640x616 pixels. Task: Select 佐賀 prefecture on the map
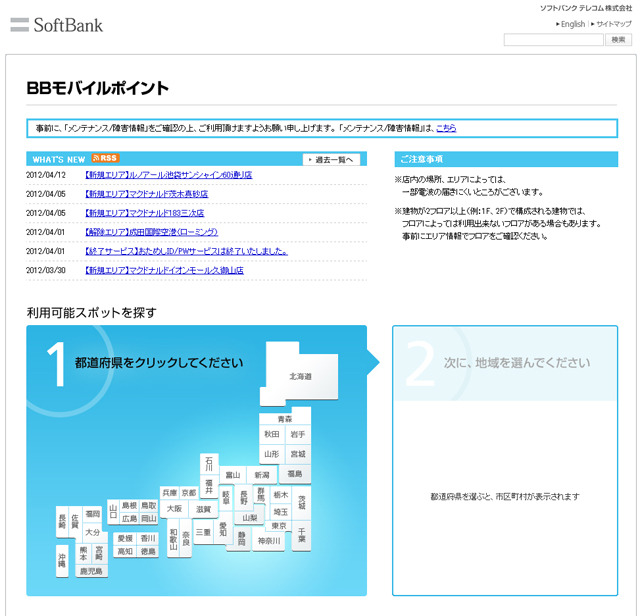(x=75, y=521)
